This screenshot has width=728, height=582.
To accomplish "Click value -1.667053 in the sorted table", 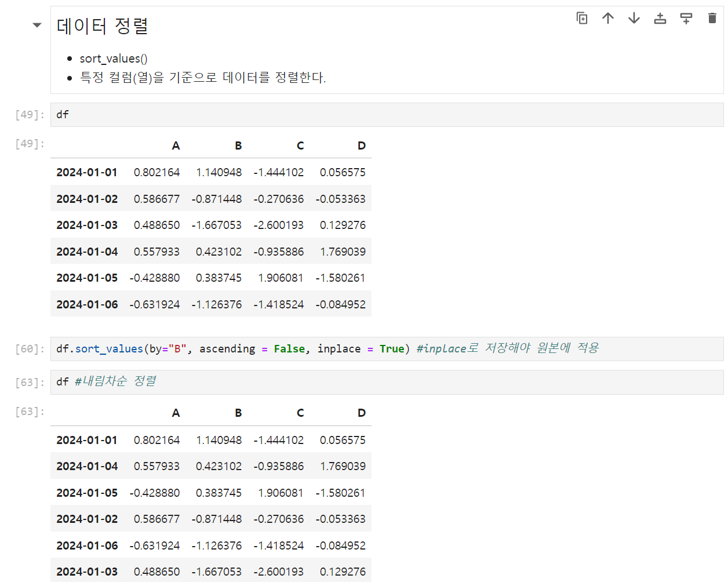I will (217, 572).
